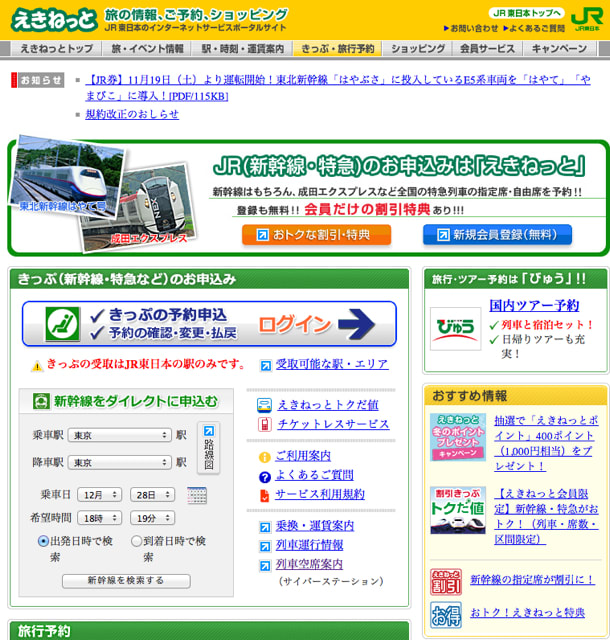
Task: Click the ログイン banner button
Action: pos(209,324)
